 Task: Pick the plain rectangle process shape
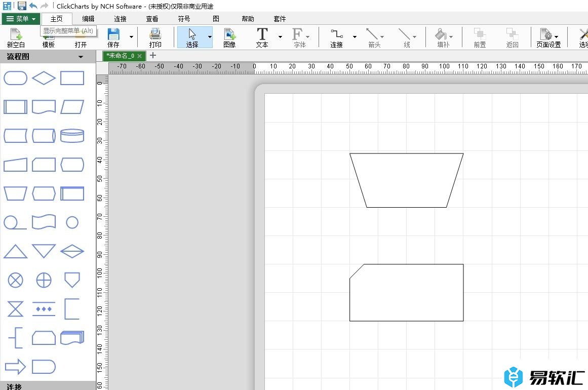72,79
